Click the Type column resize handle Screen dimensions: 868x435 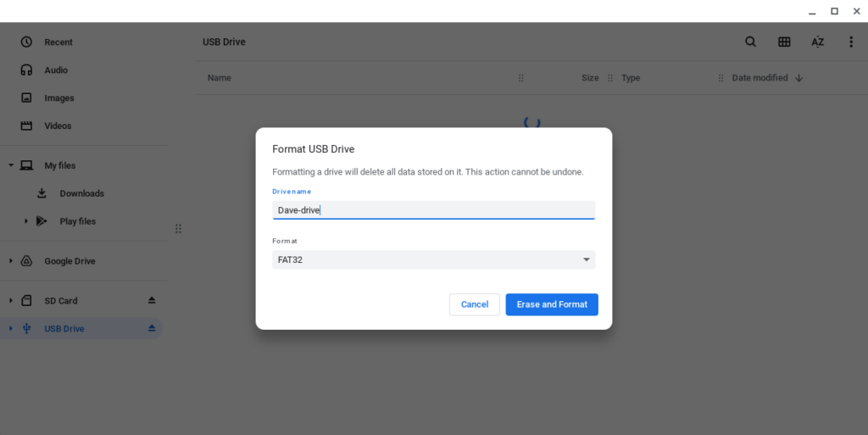721,78
